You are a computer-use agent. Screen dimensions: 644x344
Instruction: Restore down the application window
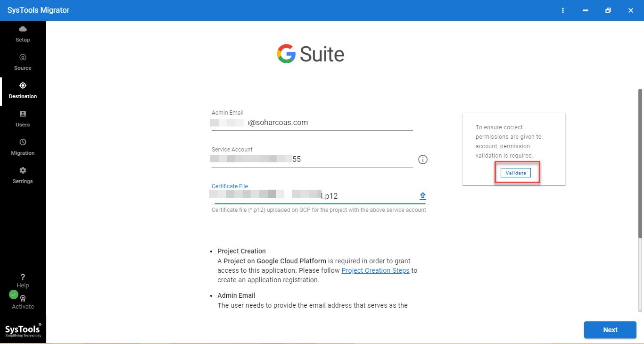pos(608,10)
